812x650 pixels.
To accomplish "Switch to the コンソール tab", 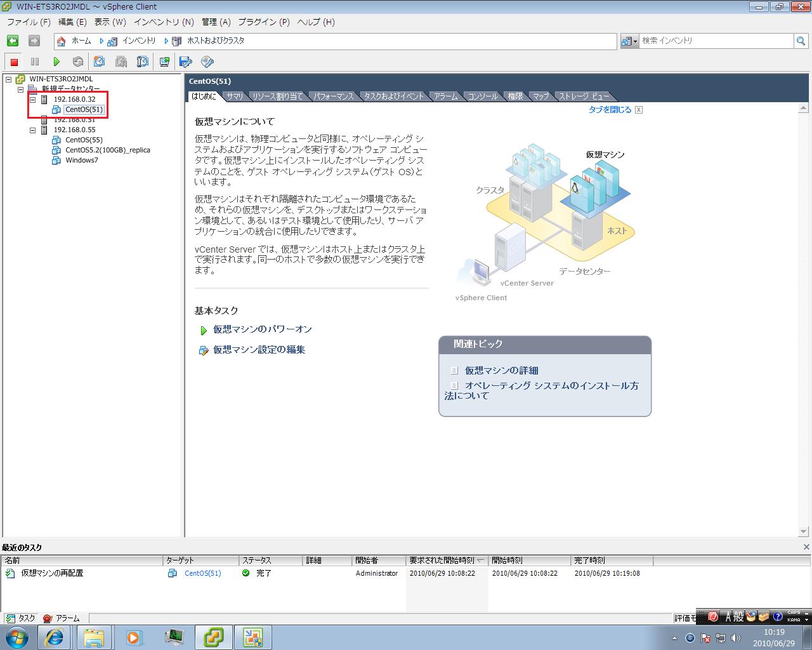I will 483,96.
